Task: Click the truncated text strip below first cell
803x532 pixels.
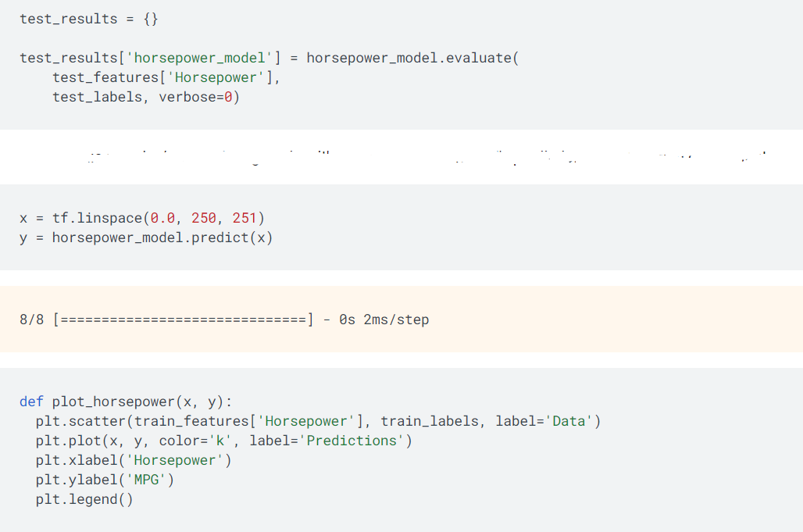Action: [401, 156]
